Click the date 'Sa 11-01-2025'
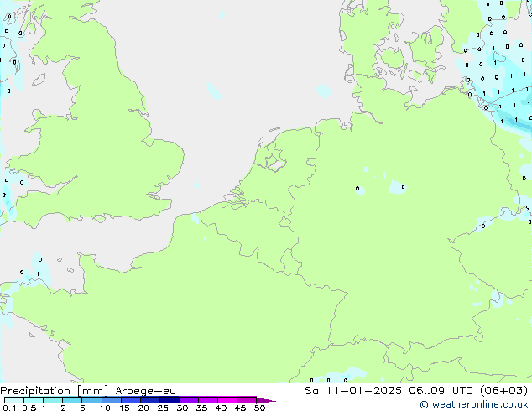This screenshot has height=411, width=532. click(353, 391)
